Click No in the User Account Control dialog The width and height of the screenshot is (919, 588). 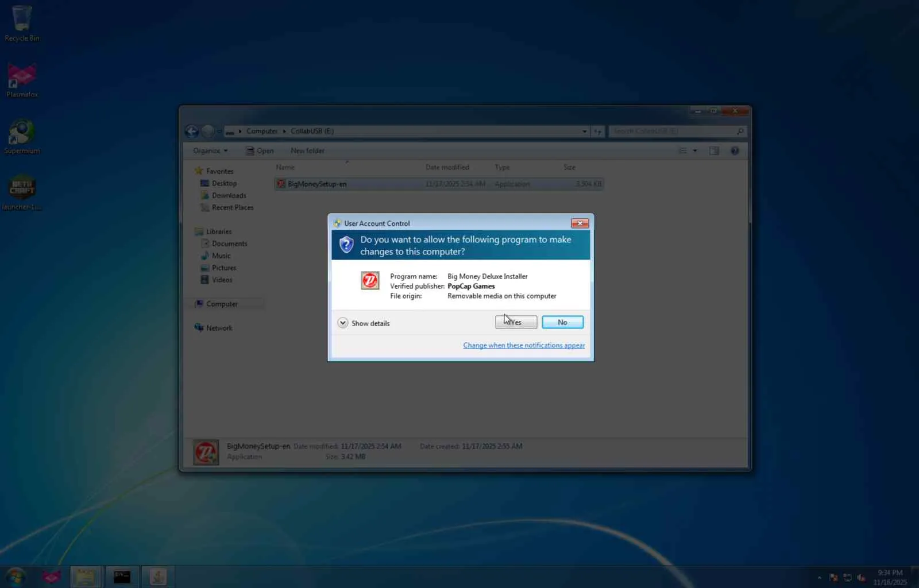point(562,322)
